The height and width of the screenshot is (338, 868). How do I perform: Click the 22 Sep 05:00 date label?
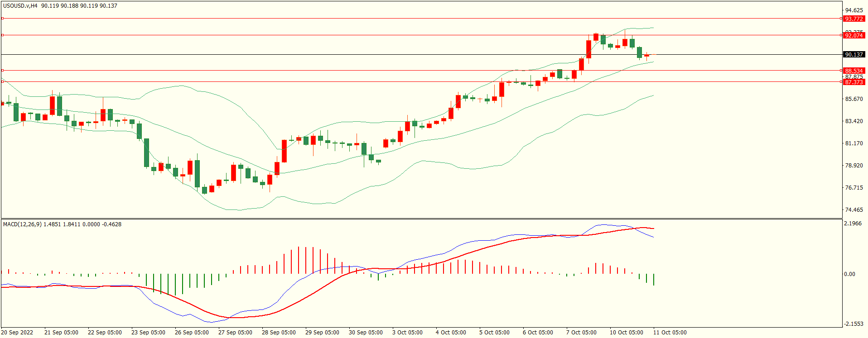[x=105, y=333]
